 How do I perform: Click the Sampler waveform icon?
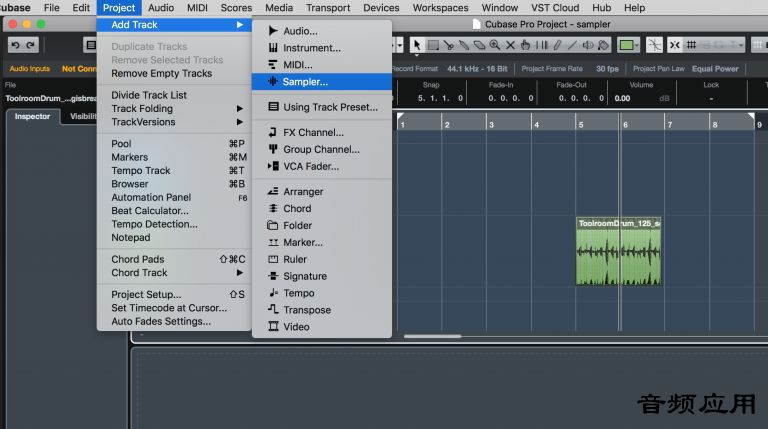click(x=273, y=82)
